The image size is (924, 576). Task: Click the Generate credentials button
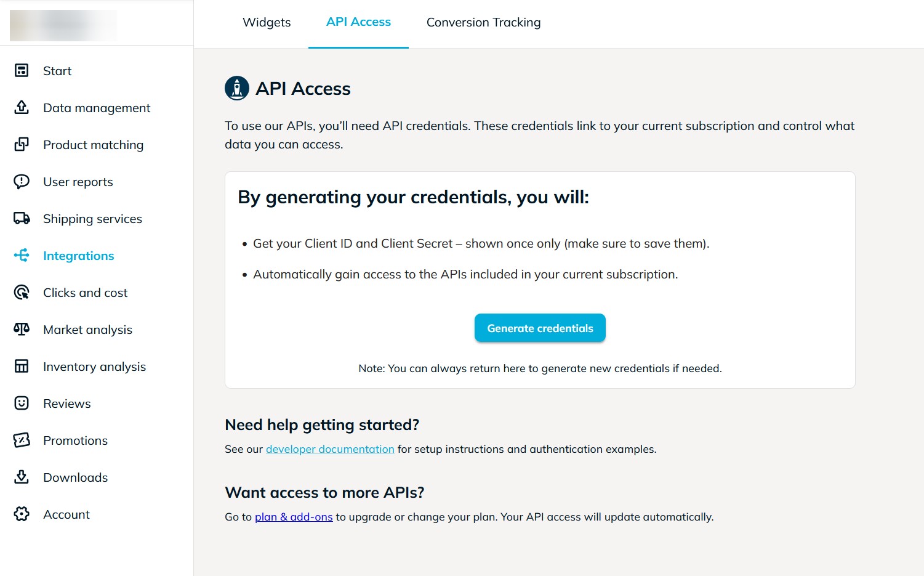[540, 328]
